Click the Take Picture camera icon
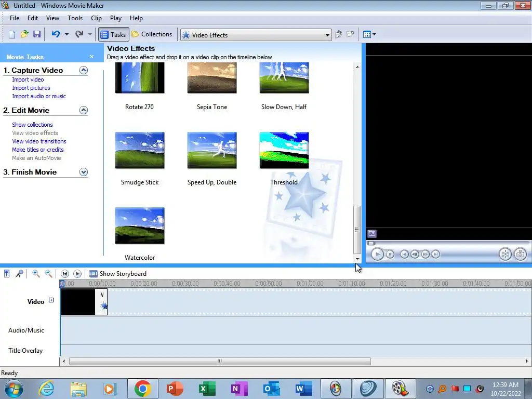The height and width of the screenshot is (399, 532). 521,254
